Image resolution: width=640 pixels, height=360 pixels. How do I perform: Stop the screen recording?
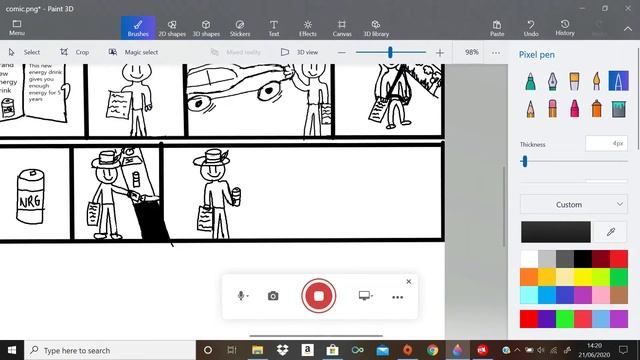(x=319, y=296)
